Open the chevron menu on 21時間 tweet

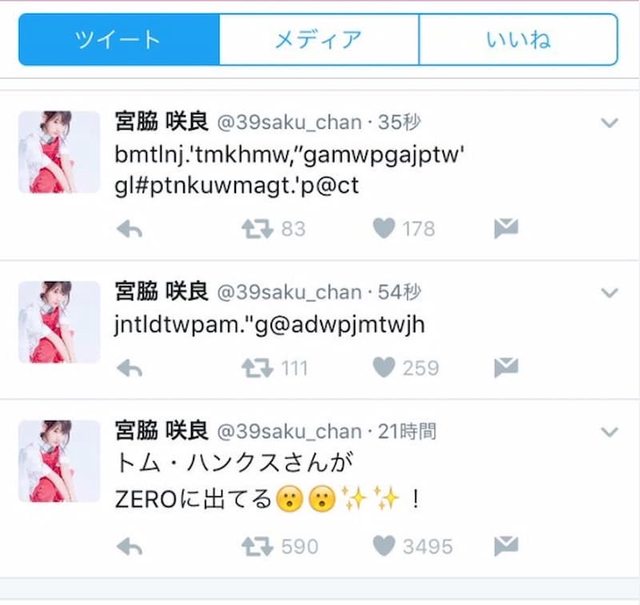pyautogui.click(x=609, y=432)
